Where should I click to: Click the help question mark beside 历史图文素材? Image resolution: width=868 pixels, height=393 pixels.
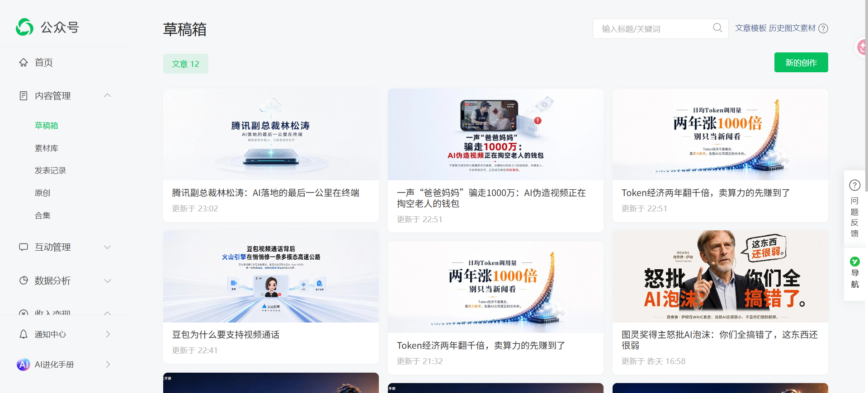[824, 28]
